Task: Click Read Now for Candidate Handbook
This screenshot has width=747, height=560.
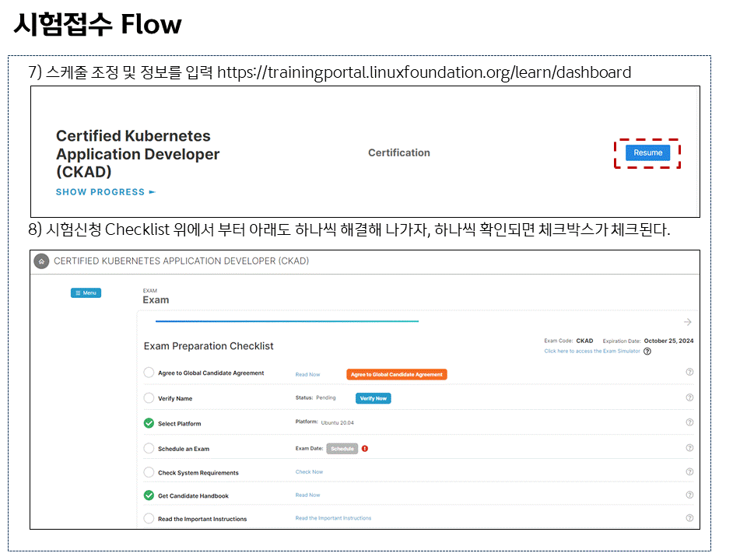Action: coord(308,495)
